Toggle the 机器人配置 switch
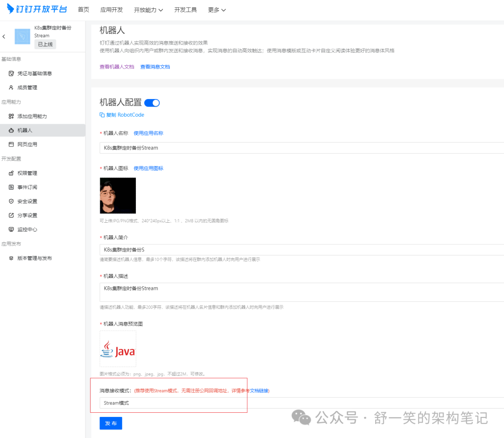Image resolution: width=504 pixels, height=438 pixels. 152,103
